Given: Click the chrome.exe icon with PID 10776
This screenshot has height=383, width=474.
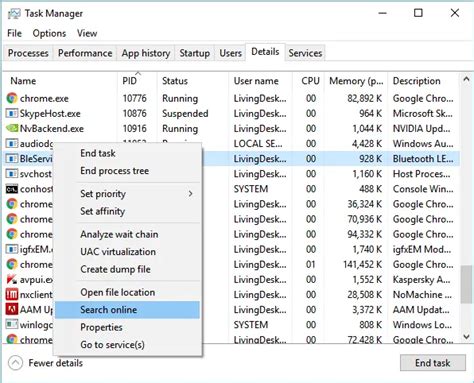Looking at the screenshot, I should pos(12,98).
